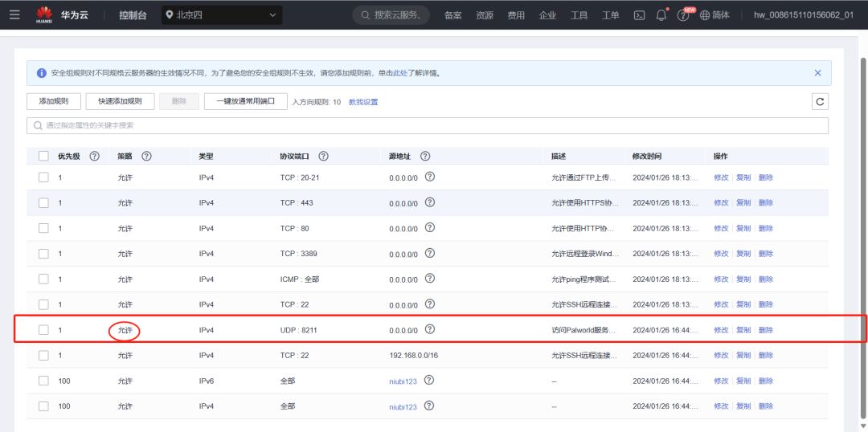Open the hw_008615110156062_01 account menu
The image size is (868, 432).
[x=803, y=15]
